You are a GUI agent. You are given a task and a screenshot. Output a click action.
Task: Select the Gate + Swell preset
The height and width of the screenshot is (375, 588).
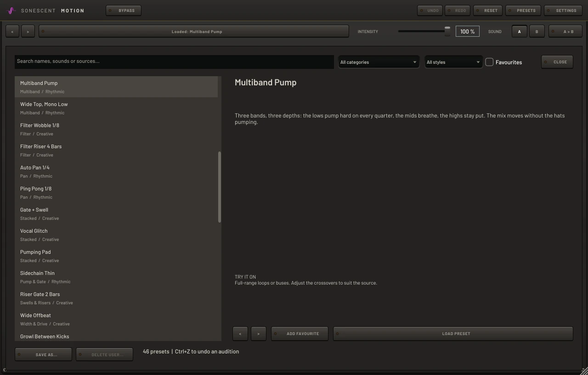(116, 213)
